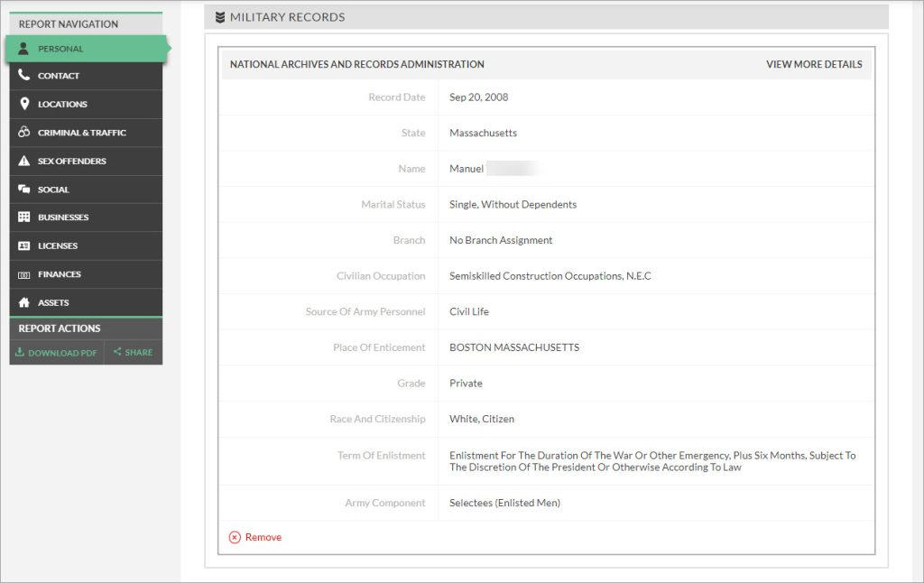Open the Locations section
Screen dimensions: 924x583
point(86,104)
